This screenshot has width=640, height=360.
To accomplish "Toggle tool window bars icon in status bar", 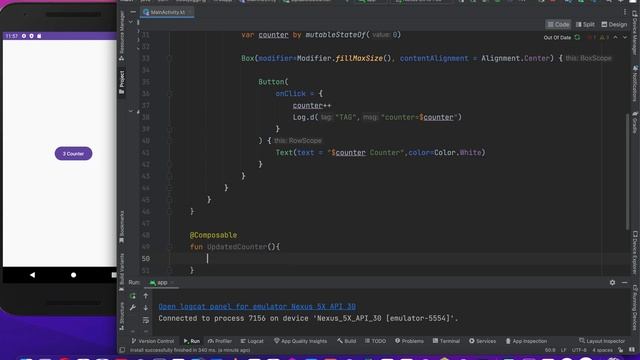I will point(122,350).
